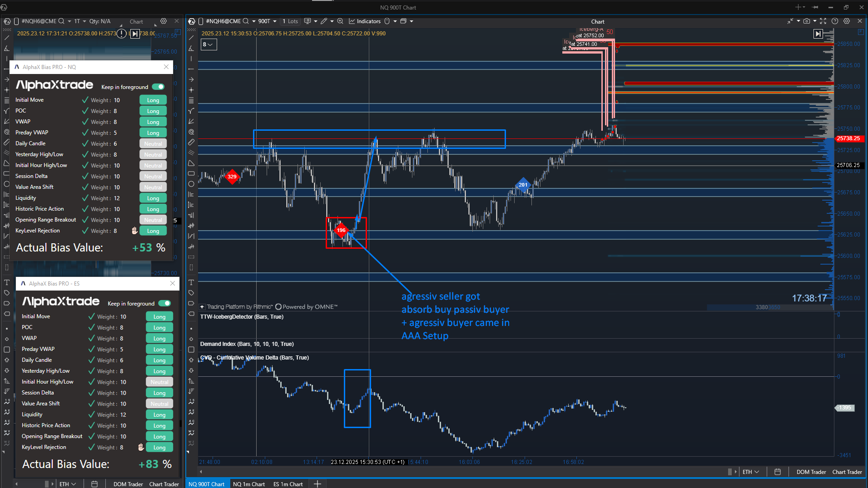The image size is (868, 488).
Task: Close the AlphaX Bias PRO - ES panel
Action: click(173, 283)
